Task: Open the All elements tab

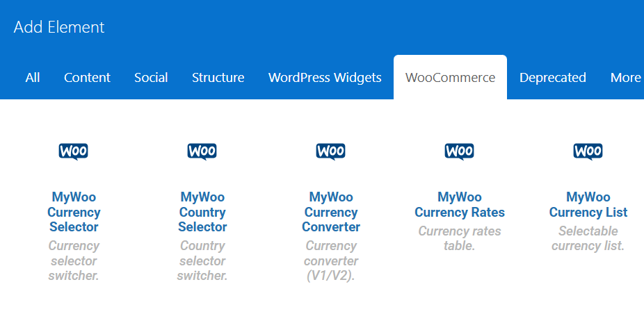Action: (x=33, y=78)
